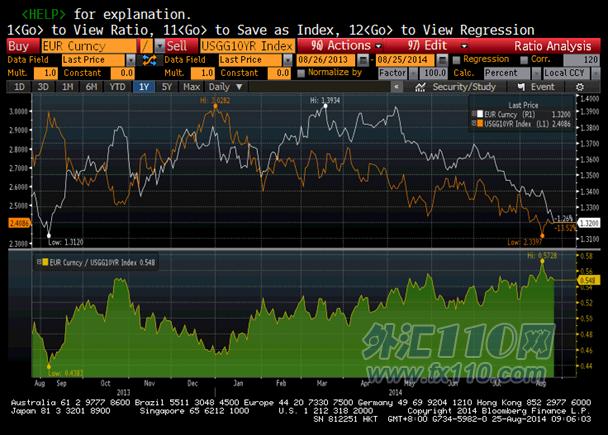Open the 97 Edit menu
Viewport: 608px width, 435px height.
pos(437,46)
